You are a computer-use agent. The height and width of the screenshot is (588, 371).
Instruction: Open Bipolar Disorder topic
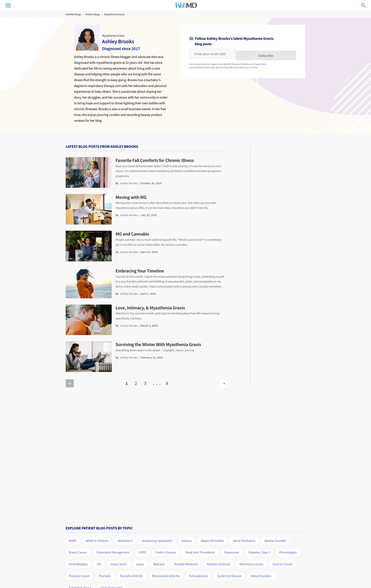[x=275, y=541]
